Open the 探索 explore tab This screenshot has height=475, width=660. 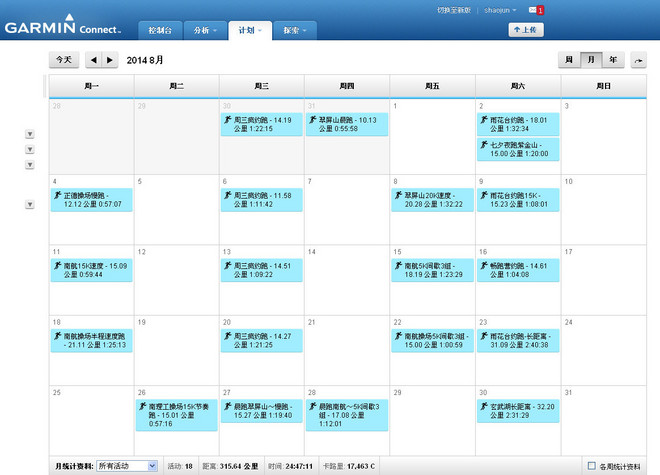pyautogui.click(x=293, y=30)
